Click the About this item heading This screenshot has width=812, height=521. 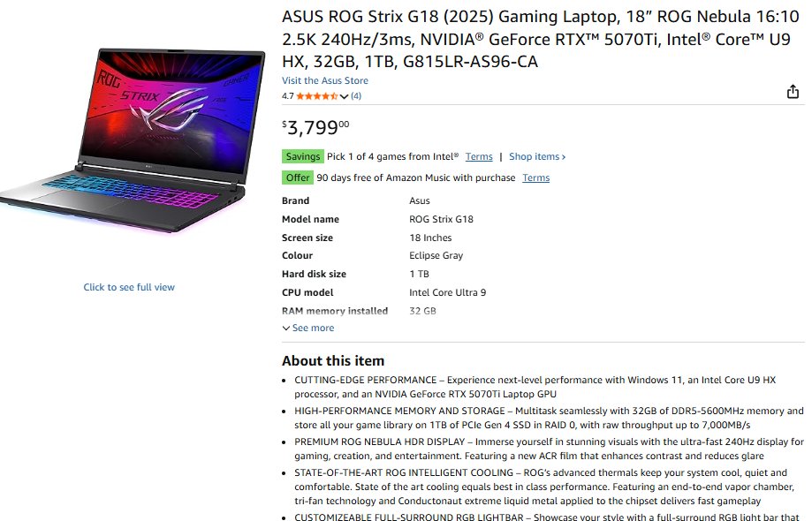[x=333, y=360]
